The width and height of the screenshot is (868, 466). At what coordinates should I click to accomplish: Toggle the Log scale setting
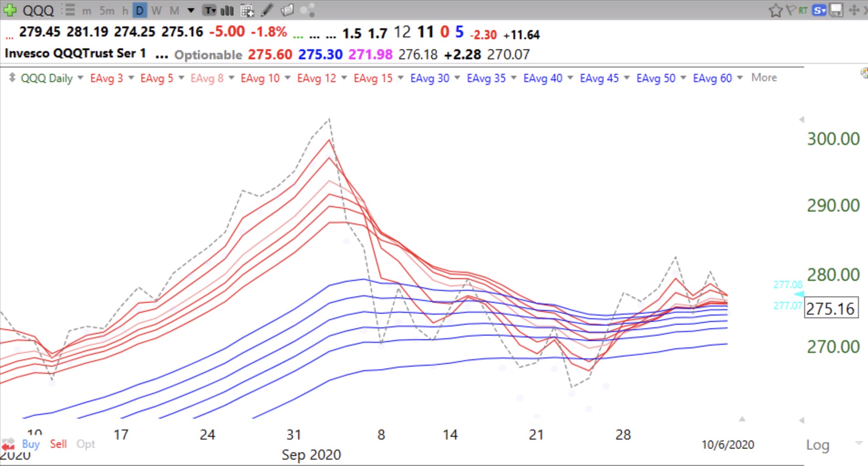tap(817, 445)
